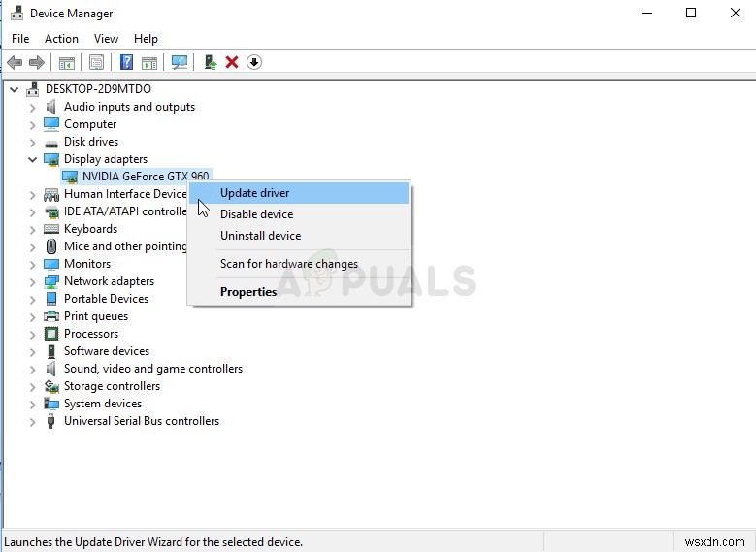Image resolution: width=756 pixels, height=552 pixels.
Task: Collapse the DESKTOP-2D9MTDO root node
Action: coord(15,89)
